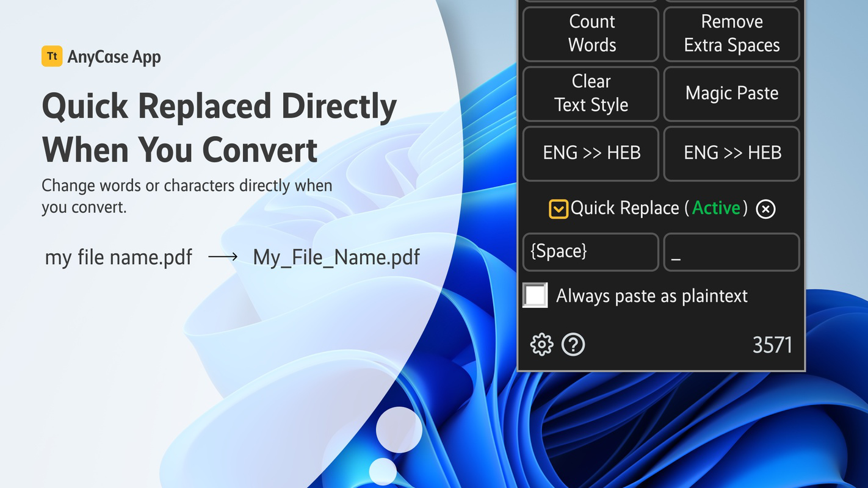
Task: Click the 'my file name.pdf' example text
Action: point(118,257)
